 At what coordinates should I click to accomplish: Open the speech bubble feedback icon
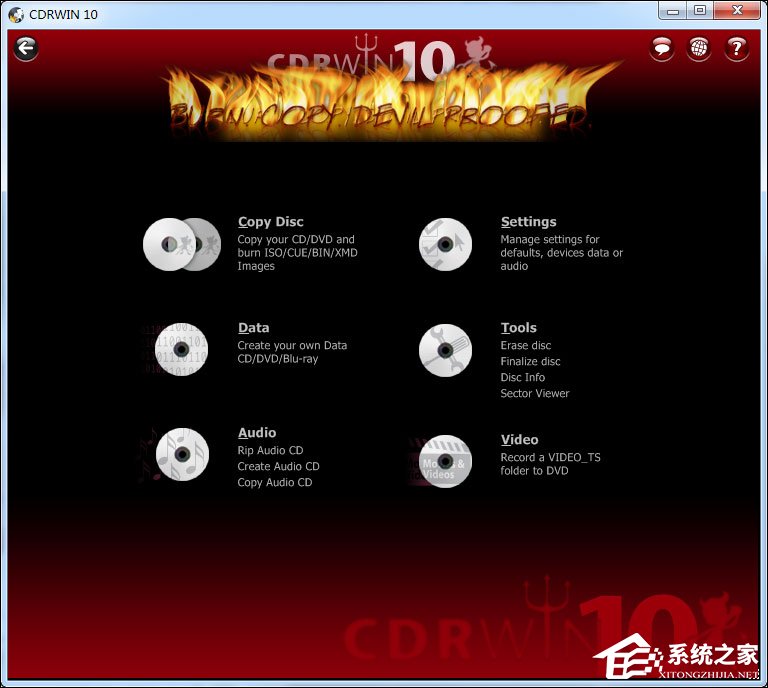point(661,48)
